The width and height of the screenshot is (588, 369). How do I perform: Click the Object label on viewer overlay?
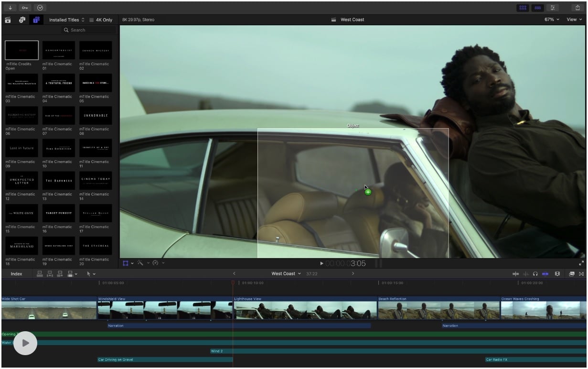353,126
